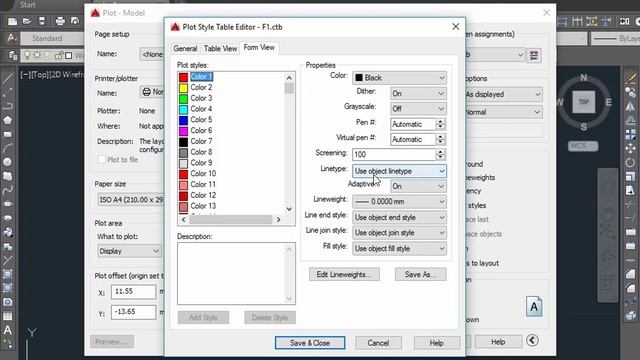Click Help in Plot Style Table Editor
Viewport: 640px width, 360px height.
(x=436, y=343)
